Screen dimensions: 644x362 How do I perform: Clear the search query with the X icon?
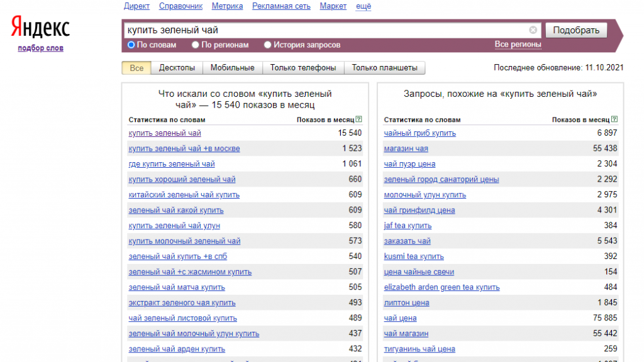click(x=533, y=30)
